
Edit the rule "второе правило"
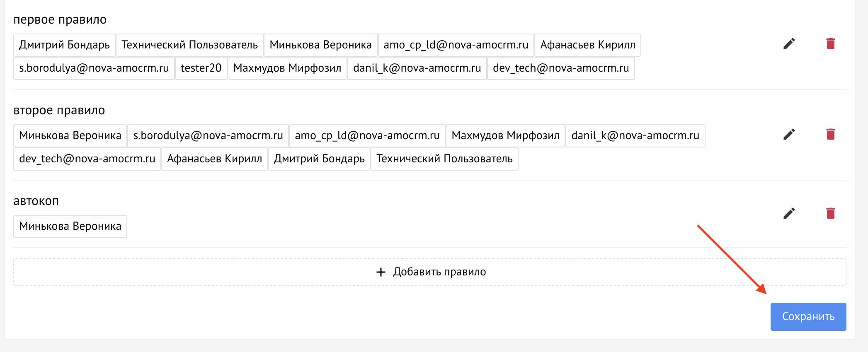pos(789,135)
